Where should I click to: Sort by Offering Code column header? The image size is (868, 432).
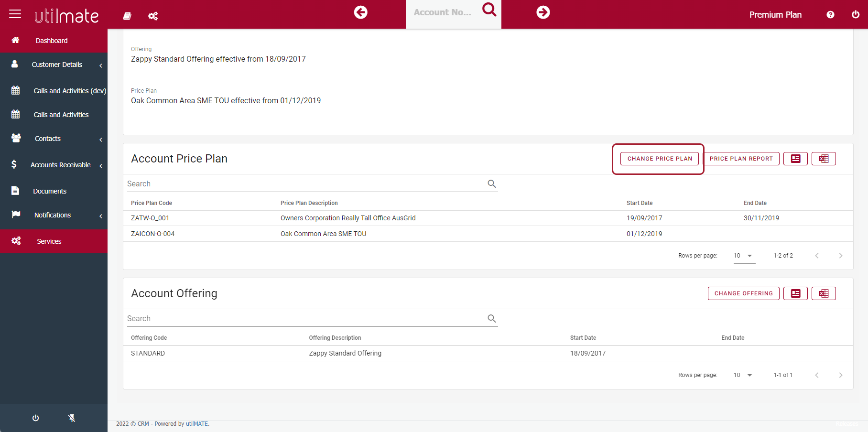[x=149, y=338]
